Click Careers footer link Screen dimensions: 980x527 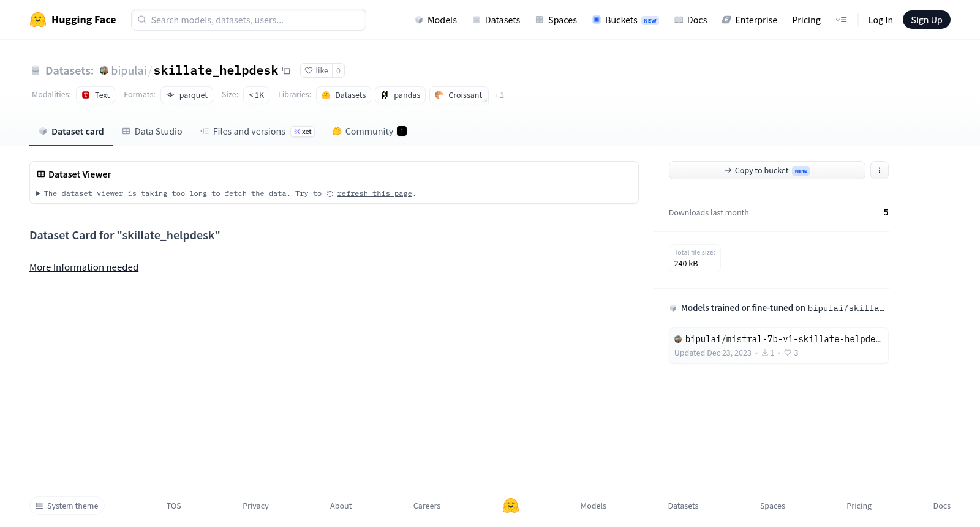tap(427, 506)
